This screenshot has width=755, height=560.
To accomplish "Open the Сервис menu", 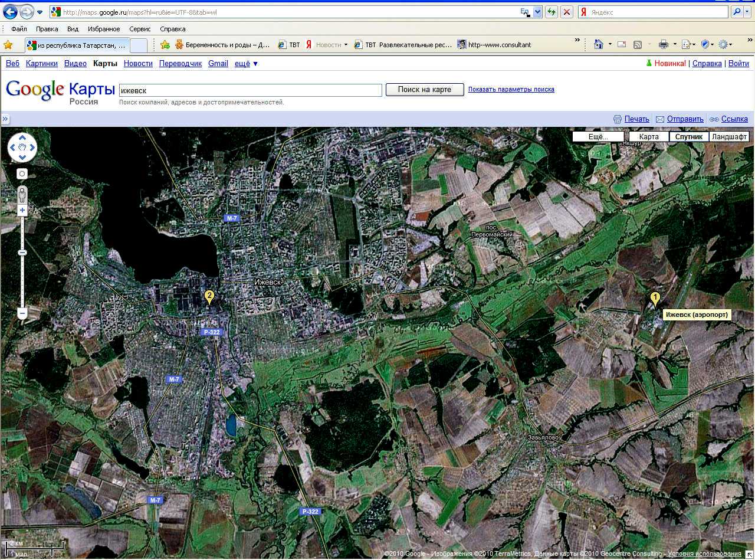I will click(140, 29).
